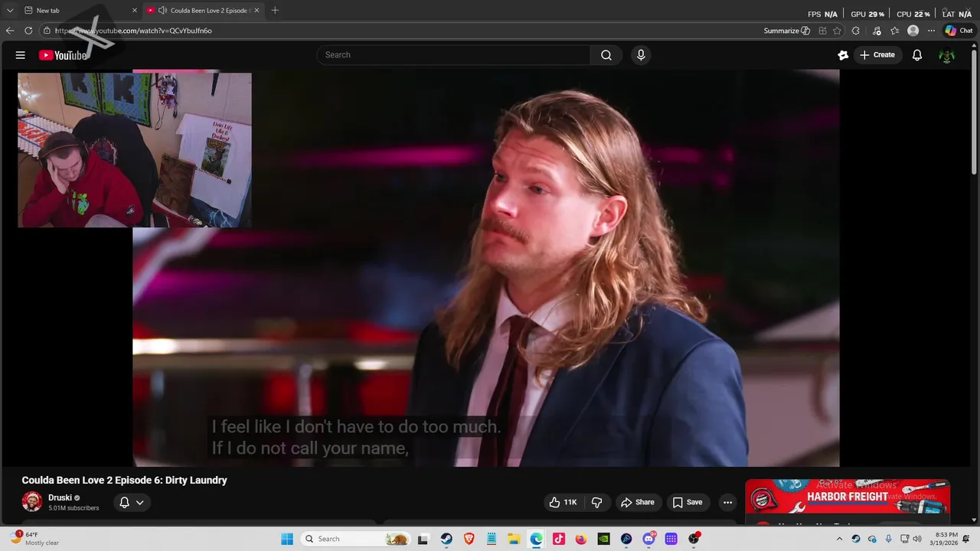Click the video player to pause

pyautogui.click(x=485, y=268)
